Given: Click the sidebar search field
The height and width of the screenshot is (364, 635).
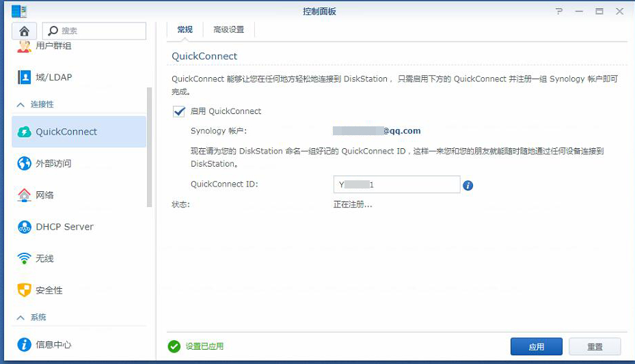Looking at the screenshot, I should pyautogui.click(x=94, y=31).
